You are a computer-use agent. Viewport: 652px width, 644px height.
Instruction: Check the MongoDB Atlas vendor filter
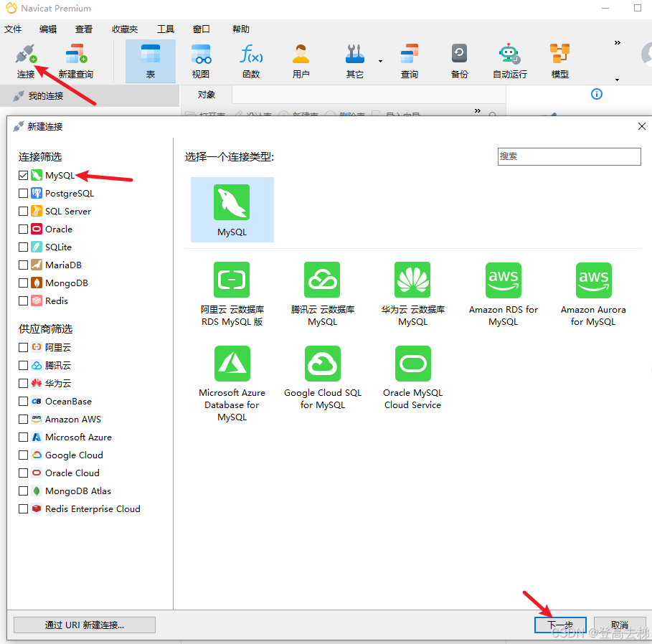(23, 491)
